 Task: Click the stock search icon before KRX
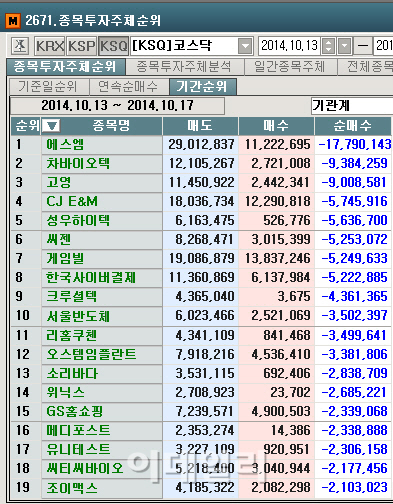coord(20,46)
